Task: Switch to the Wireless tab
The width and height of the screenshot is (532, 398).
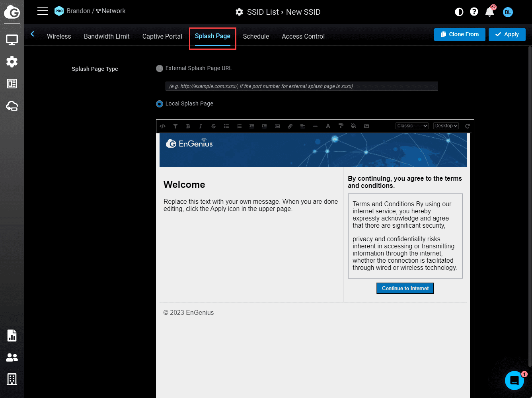Action: click(59, 36)
